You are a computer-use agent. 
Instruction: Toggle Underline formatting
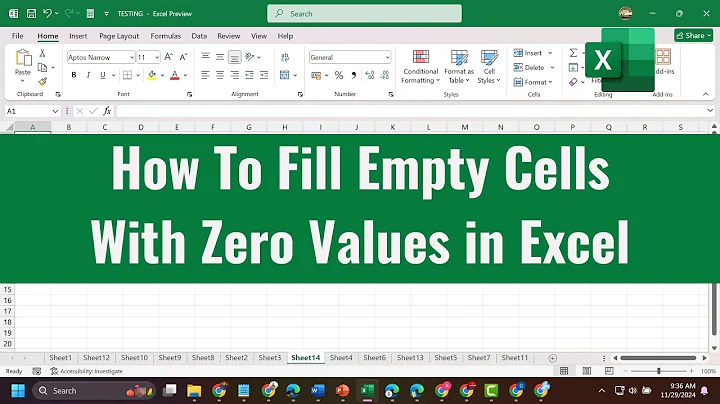tap(103, 75)
